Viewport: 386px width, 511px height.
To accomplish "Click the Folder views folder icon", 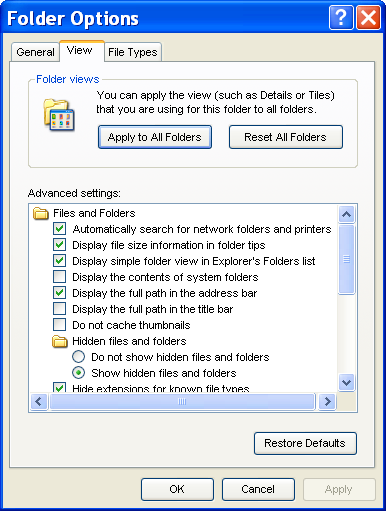I will point(59,115).
